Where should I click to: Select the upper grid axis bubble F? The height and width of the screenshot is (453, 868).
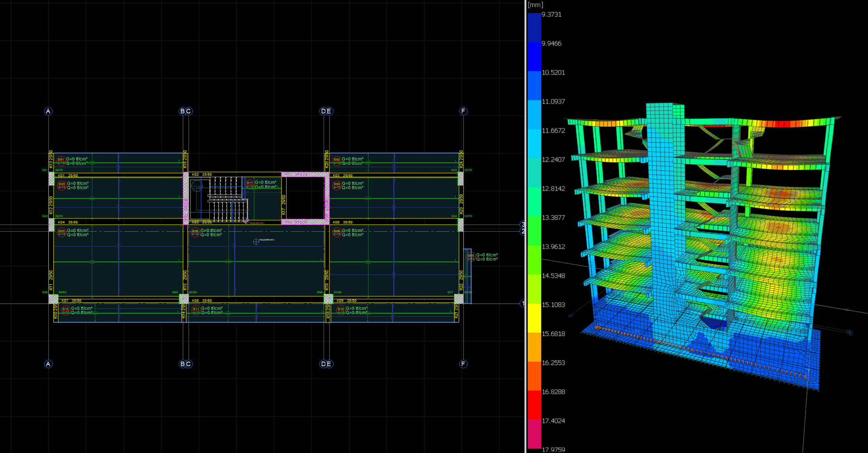tap(463, 111)
